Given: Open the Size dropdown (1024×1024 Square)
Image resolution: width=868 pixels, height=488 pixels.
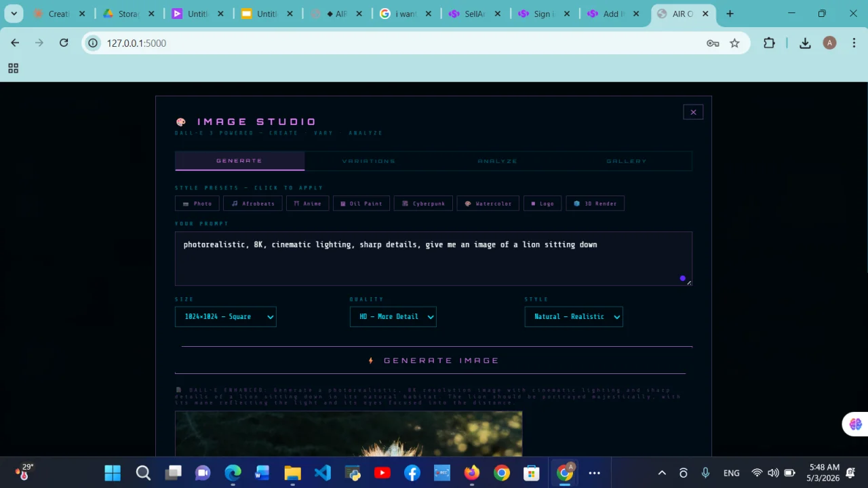Looking at the screenshot, I should [x=225, y=317].
